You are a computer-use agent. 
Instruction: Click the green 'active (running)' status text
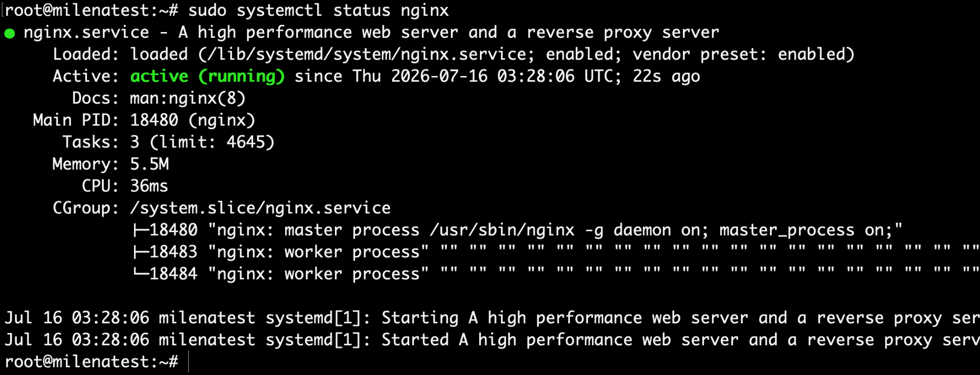tap(207, 77)
